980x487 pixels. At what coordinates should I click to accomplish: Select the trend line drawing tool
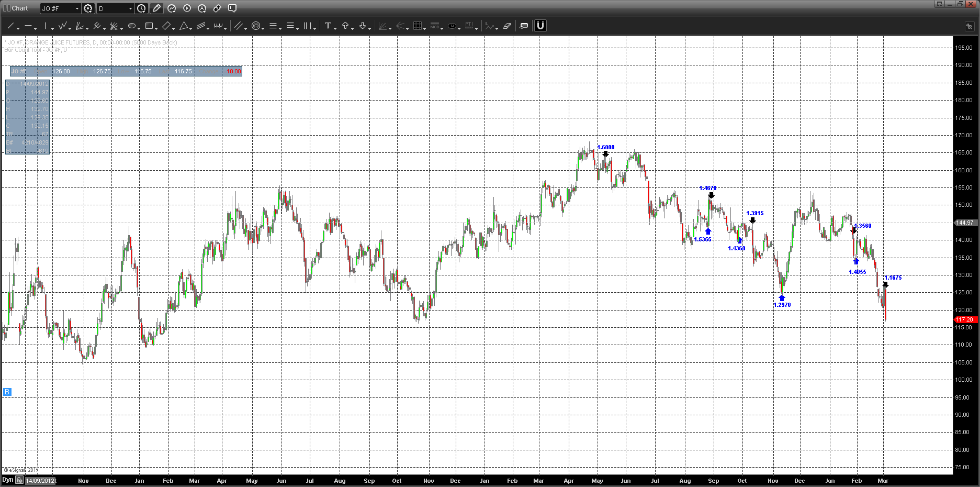pos(11,26)
